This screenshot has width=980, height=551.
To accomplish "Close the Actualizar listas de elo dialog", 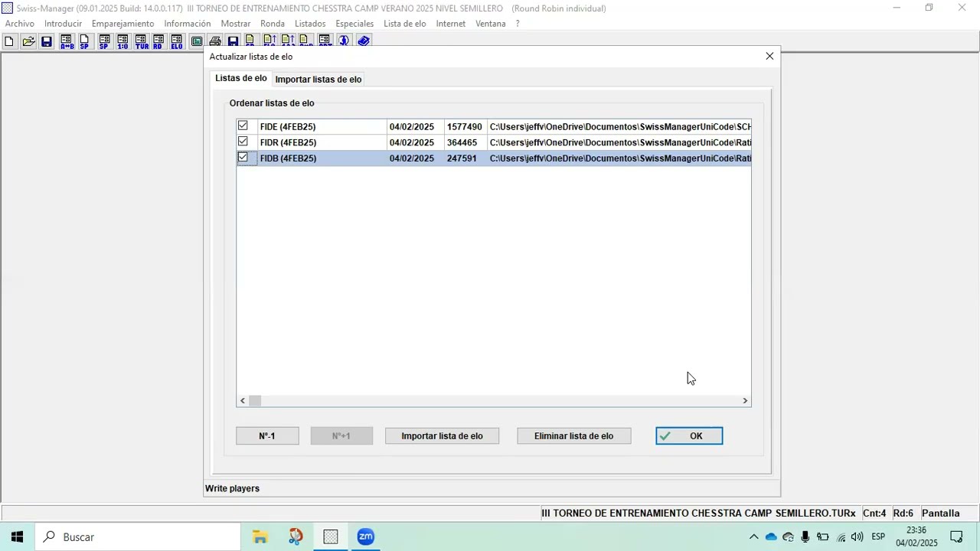I will click(x=769, y=57).
